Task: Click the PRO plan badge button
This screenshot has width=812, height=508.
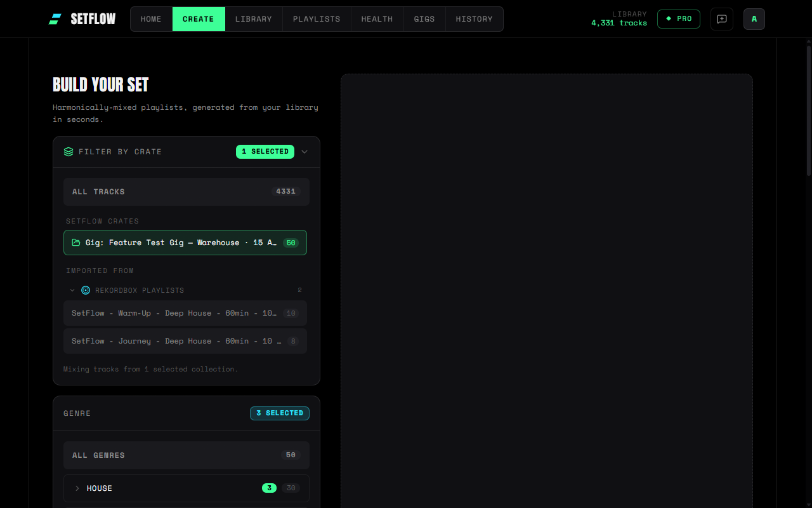Action: click(x=679, y=19)
